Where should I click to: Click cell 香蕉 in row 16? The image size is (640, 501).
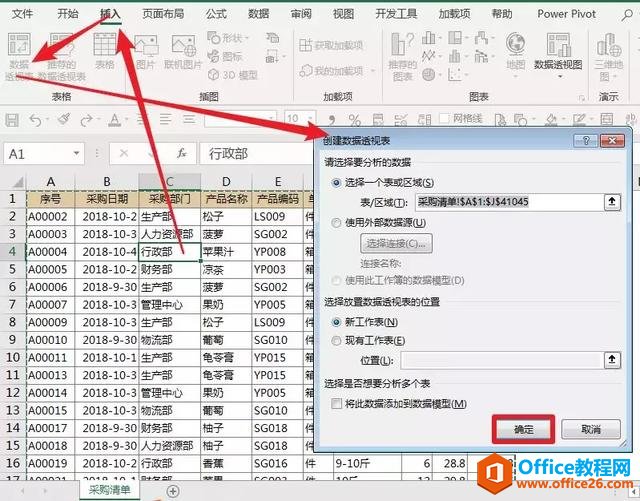[x=226, y=463]
